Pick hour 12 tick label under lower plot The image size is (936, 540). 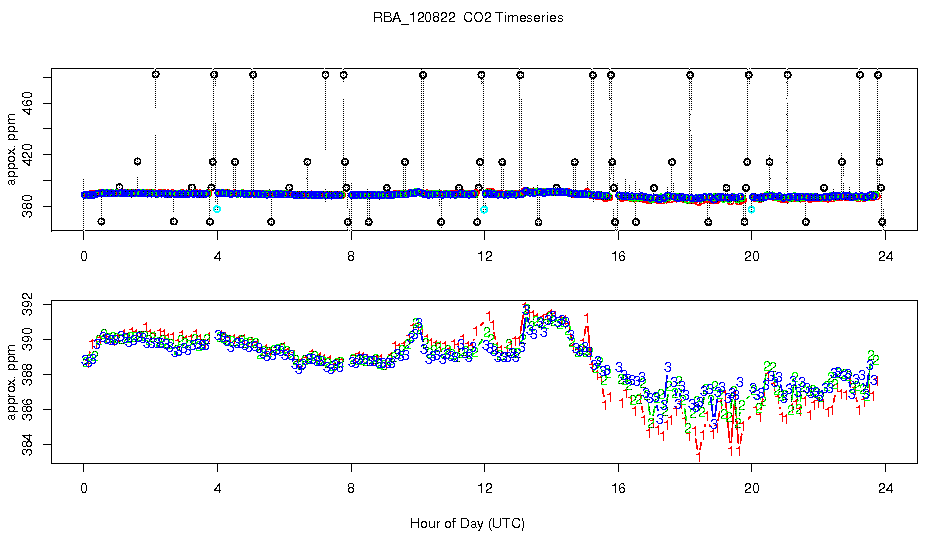[485, 489]
